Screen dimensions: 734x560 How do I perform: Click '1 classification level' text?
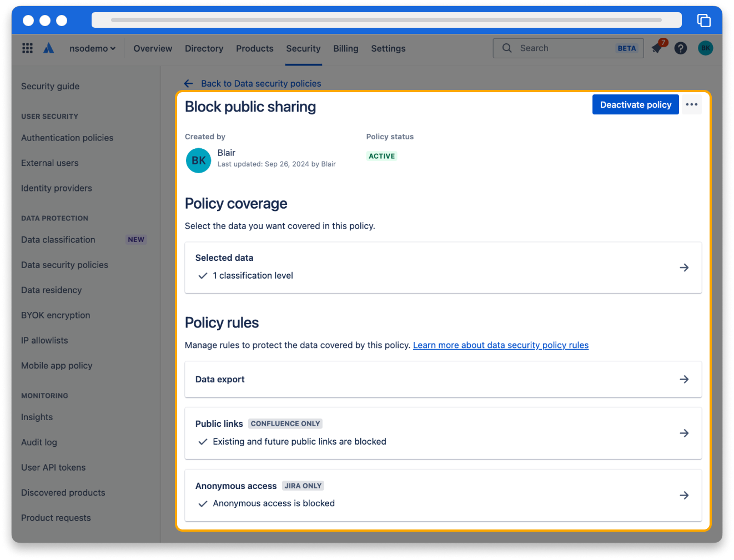(253, 275)
